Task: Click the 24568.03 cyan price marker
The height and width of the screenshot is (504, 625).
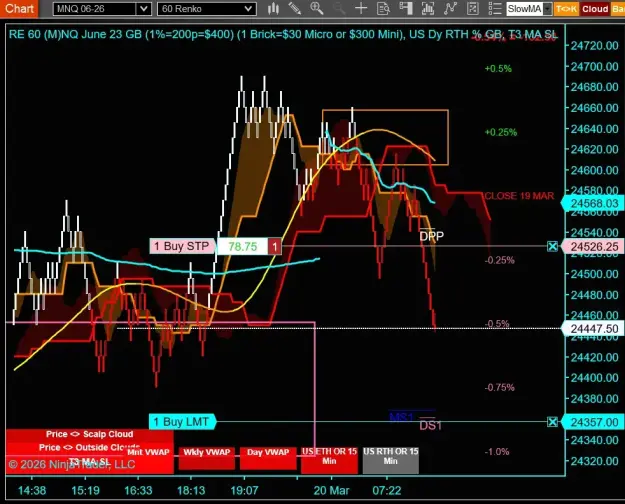Action: pyautogui.click(x=592, y=203)
